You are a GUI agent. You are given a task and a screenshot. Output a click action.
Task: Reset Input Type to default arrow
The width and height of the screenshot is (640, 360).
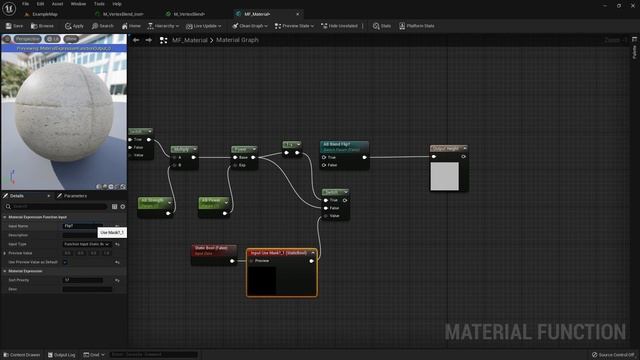point(118,244)
